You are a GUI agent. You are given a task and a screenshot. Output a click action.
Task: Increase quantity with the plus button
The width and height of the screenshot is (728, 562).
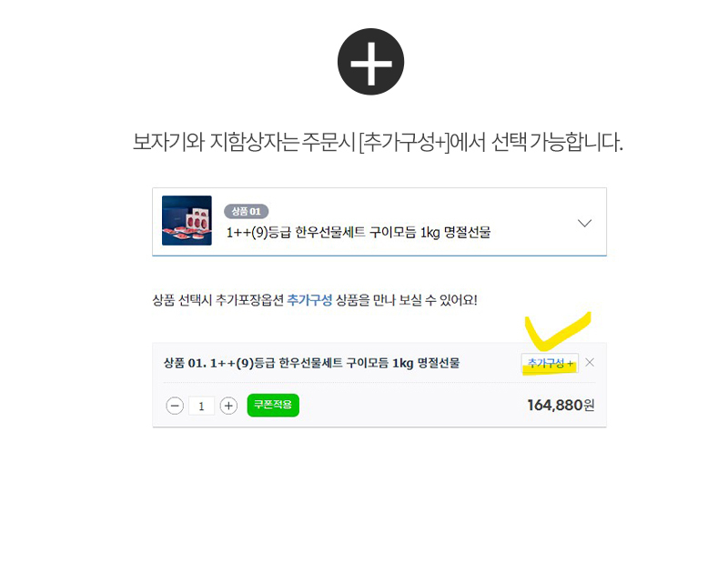pos(228,406)
